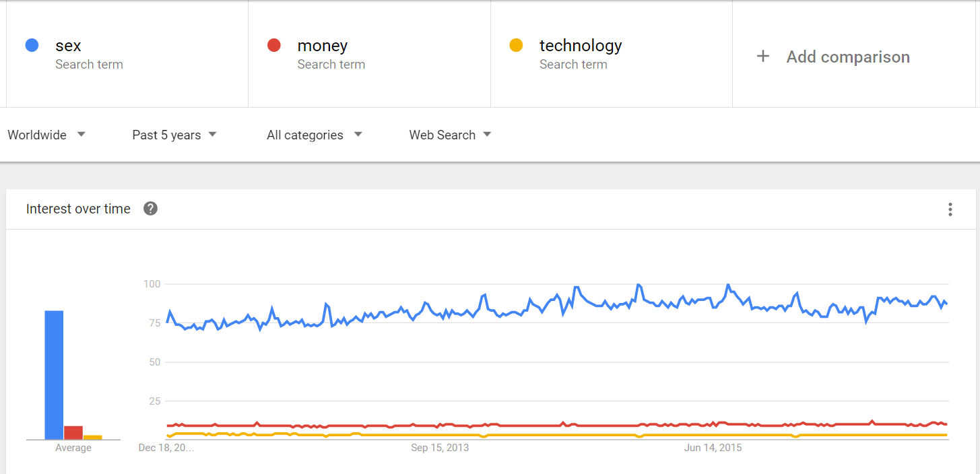Click the Sep 15, 2013 axis label

440,448
